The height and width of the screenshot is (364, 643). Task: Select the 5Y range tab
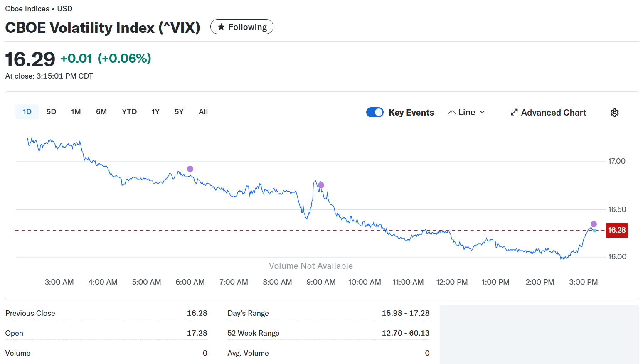point(179,112)
